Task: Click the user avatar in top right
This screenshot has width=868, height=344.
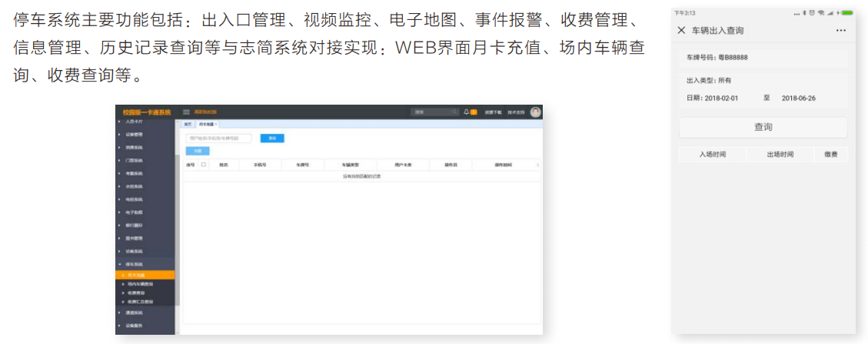Action: coord(535,112)
